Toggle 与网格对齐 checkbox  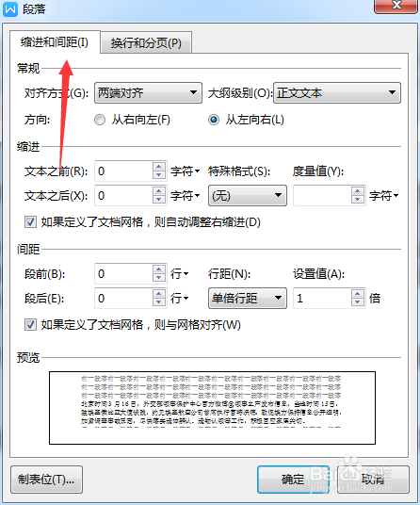(30, 325)
